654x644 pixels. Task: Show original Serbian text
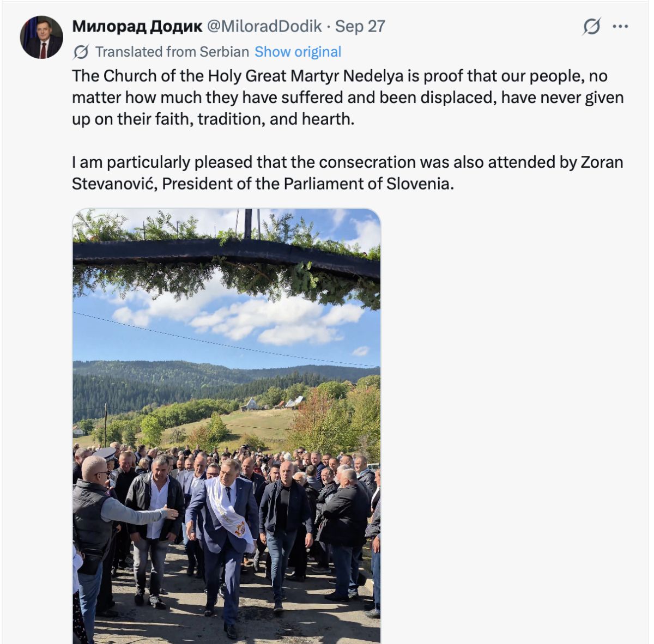click(x=298, y=52)
